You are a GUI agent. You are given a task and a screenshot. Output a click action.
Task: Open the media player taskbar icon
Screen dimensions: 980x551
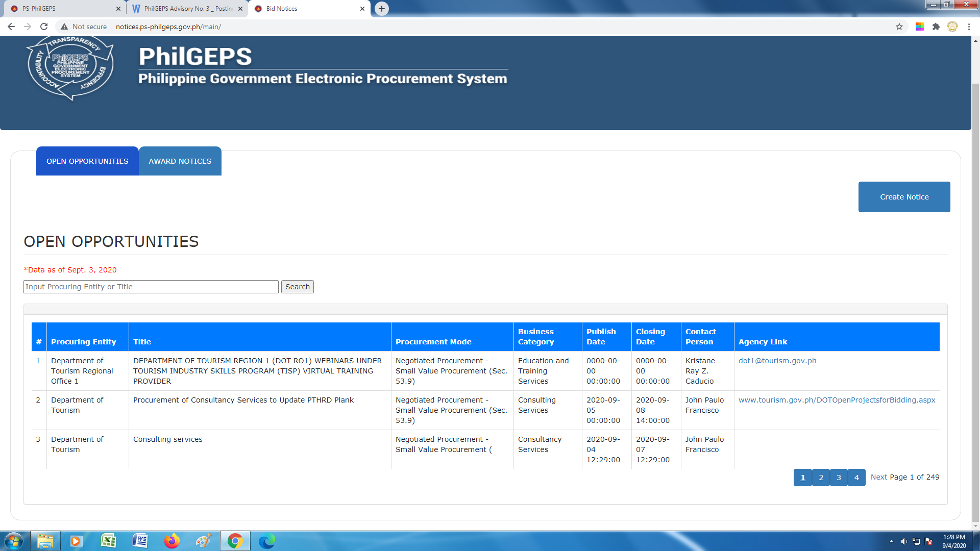(76, 541)
